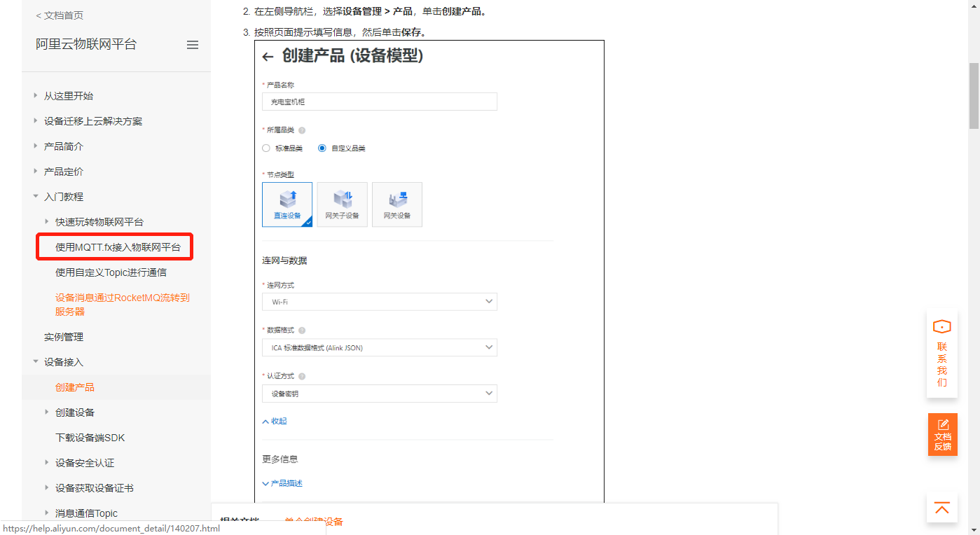Select the 直连设备 node type card
This screenshot has height=535, width=980.
point(287,204)
